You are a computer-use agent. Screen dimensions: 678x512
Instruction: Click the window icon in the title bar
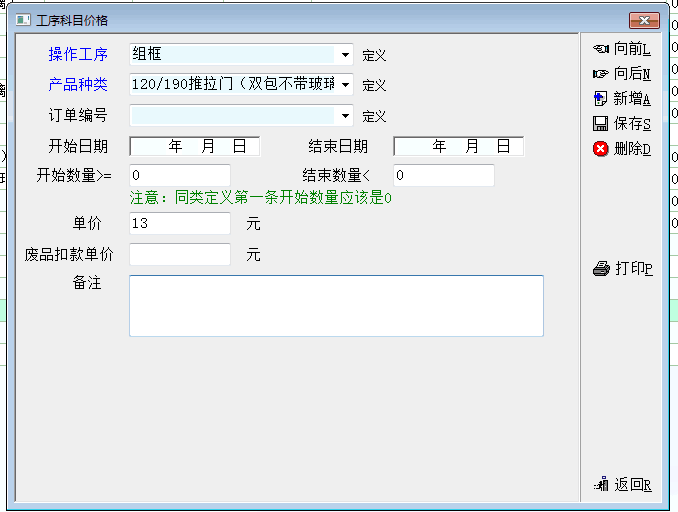tap(23, 20)
